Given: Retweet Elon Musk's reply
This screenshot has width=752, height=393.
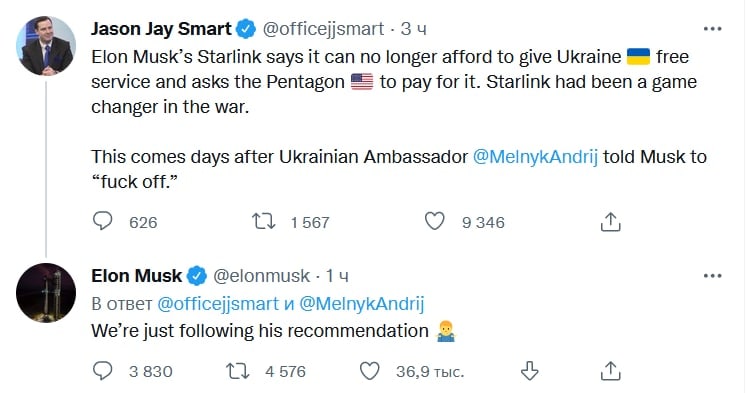Looking at the screenshot, I should click(x=237, y=371).
